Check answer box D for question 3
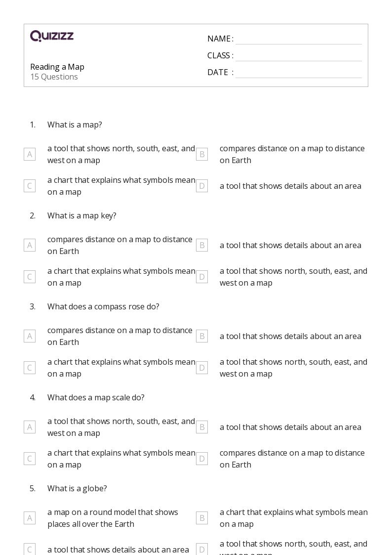The image size is (392, 555). tap(202, 368)
